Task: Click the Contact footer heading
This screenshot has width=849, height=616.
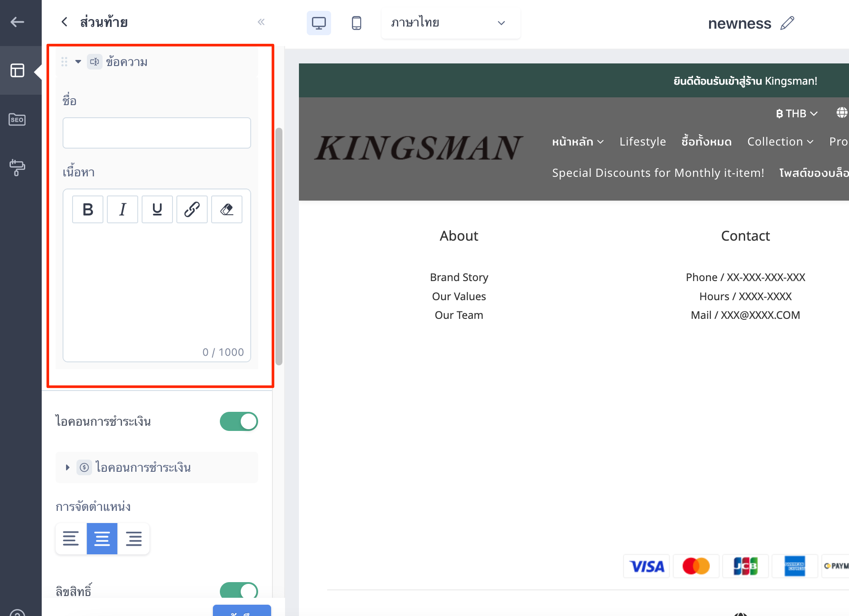Action: pos(746,236)
